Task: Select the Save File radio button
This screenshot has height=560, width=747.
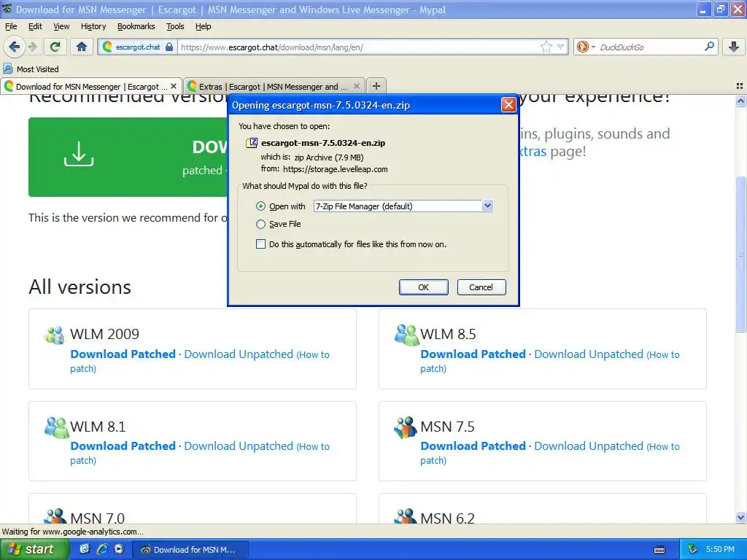Action: 260,224
